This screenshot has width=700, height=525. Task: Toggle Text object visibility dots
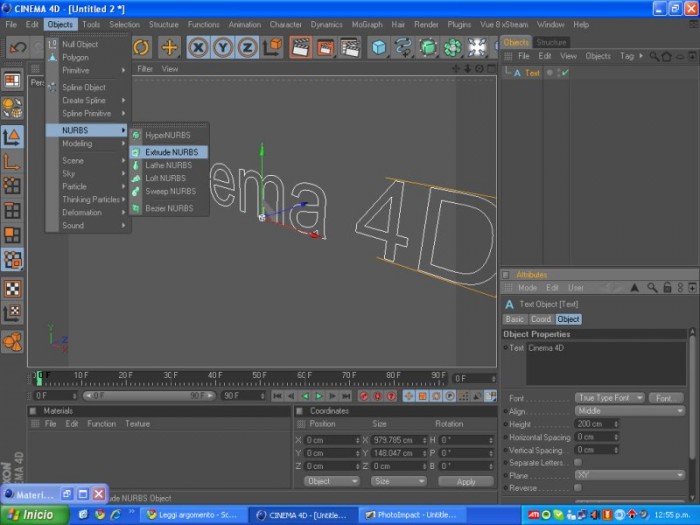click(x=559, y=72)
